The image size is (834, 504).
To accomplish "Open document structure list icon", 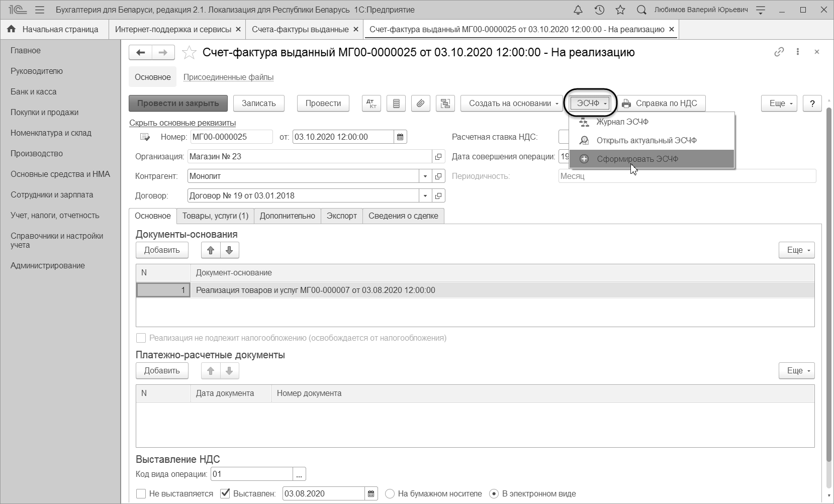I will [396, 103].
